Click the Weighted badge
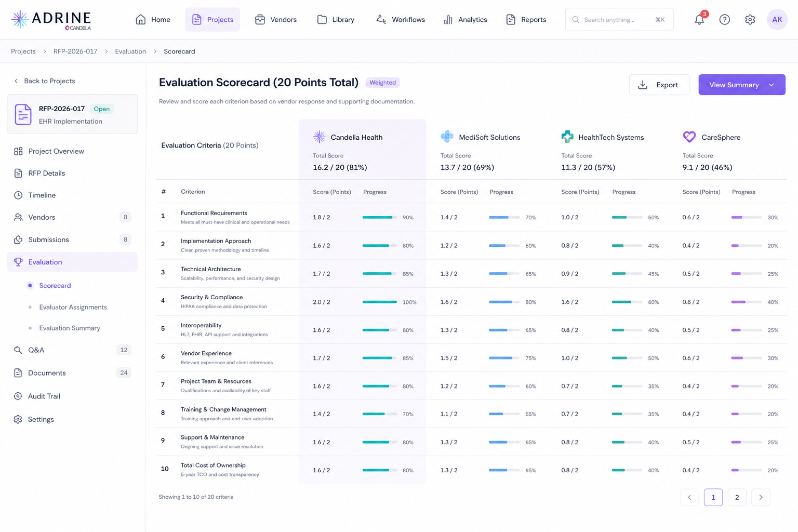The height and width of the screenshot is (532, 798). (383, 83)
